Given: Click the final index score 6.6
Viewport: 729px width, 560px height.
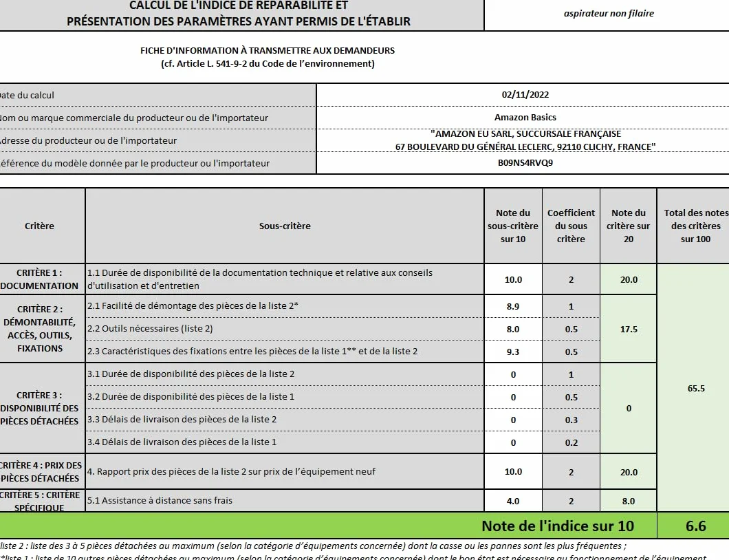Looking at the screenshot, I should coord(695,526).
